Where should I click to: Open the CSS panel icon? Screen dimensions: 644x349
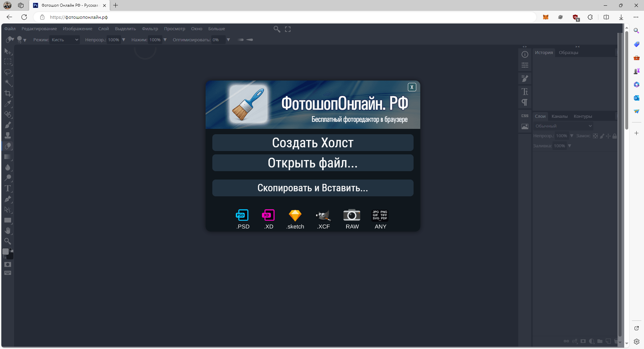coord(525,116)
